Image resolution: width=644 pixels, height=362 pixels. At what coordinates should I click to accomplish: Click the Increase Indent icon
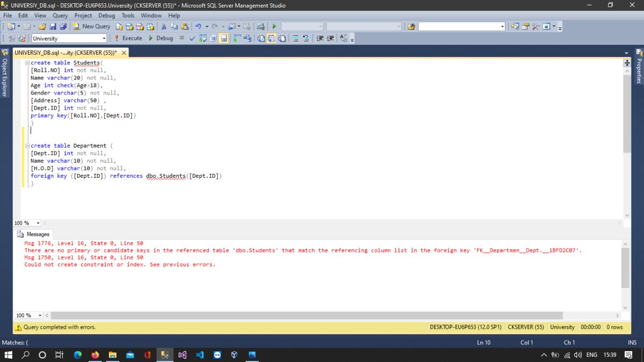coord(331,38)
